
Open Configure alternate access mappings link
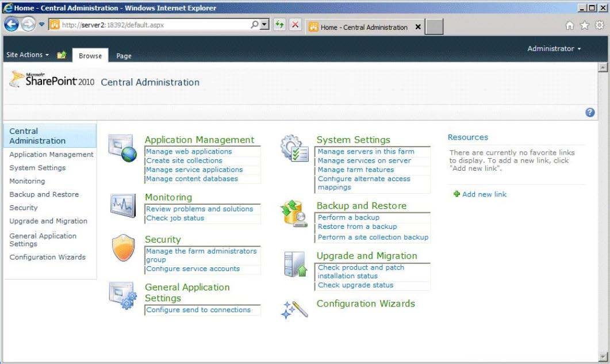point(364,183)
